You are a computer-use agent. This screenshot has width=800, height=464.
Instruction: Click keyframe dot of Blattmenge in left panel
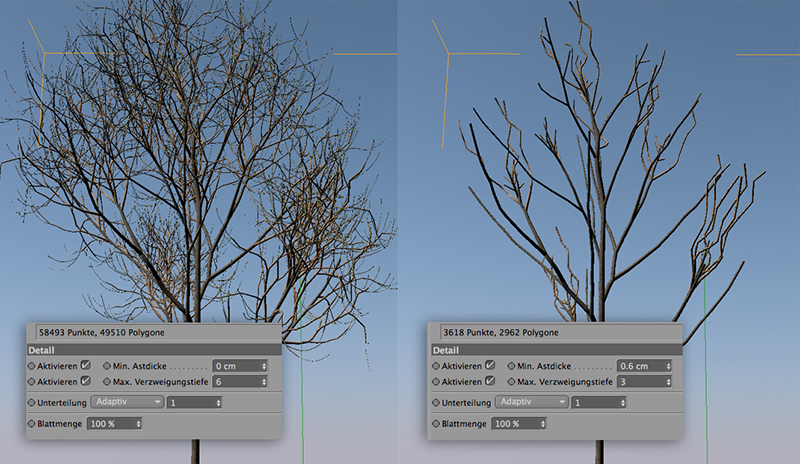[x=32, y=424]
